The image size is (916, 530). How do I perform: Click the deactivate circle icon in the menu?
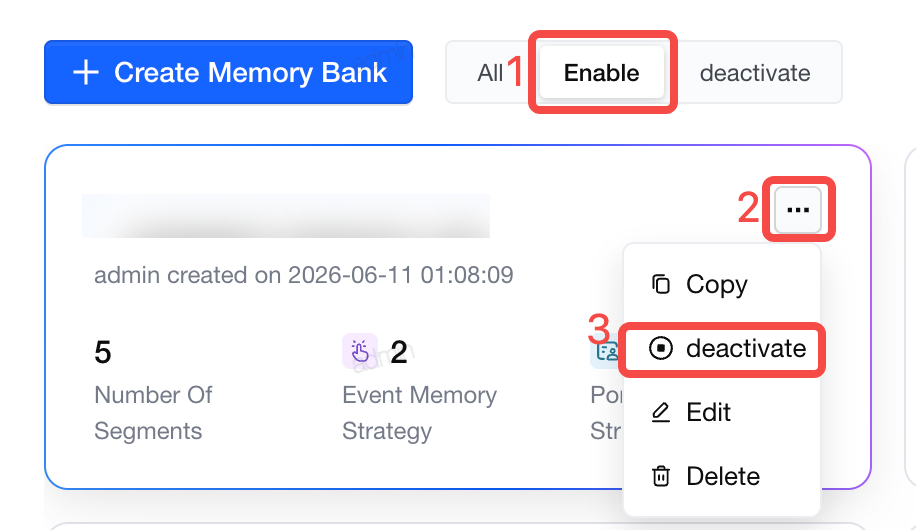click(661, 348)
